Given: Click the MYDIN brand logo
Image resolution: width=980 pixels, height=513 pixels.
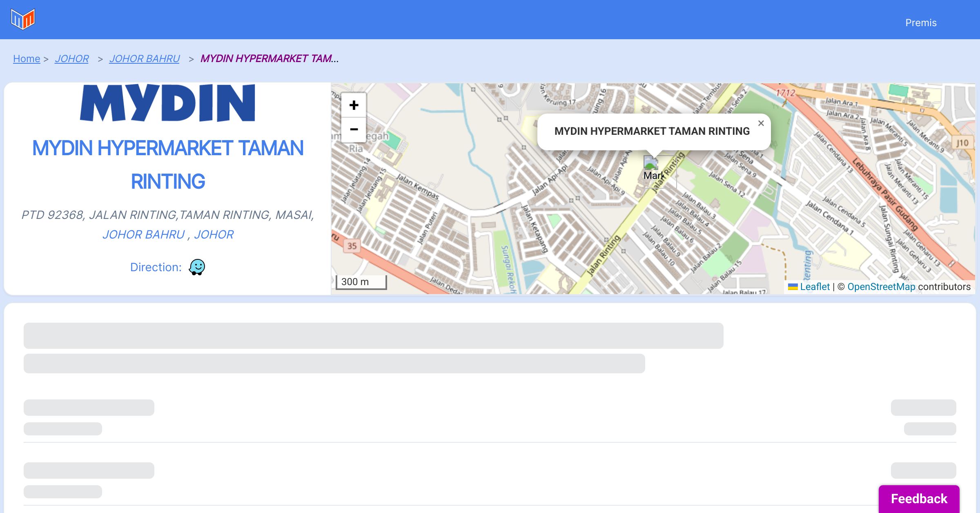Looking at the screenshot, I should click(168, 103).
